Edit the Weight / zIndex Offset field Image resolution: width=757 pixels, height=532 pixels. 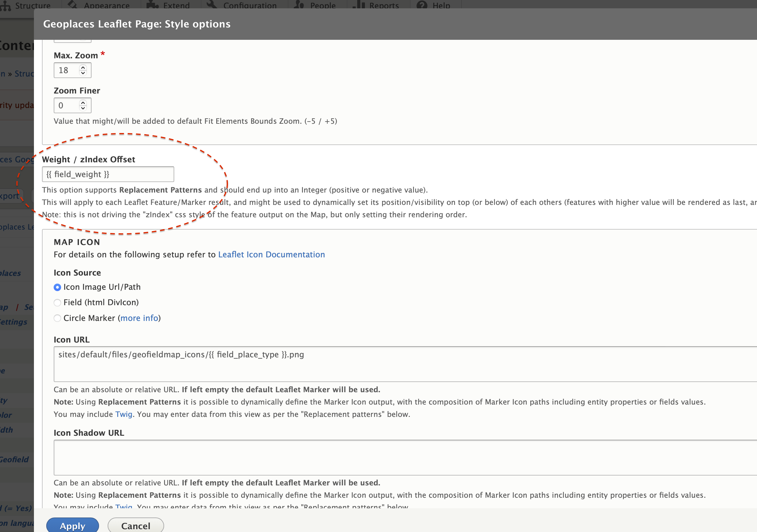click(x=107, y=174)
